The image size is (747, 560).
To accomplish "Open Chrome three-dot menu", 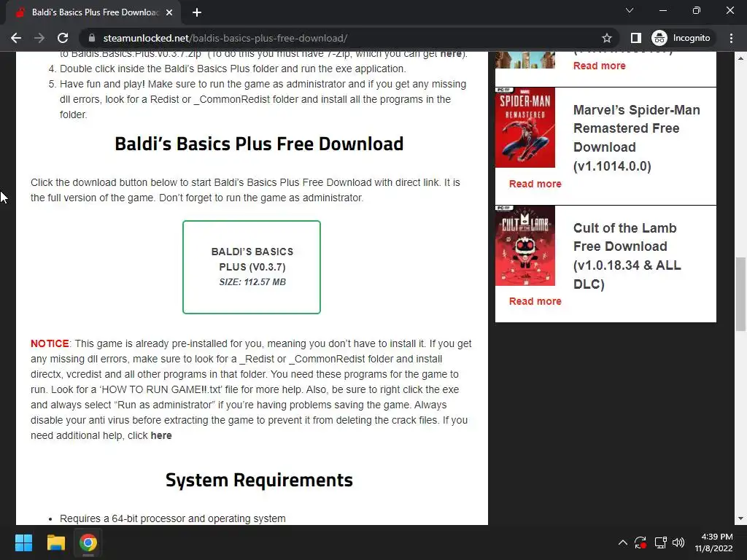I will click(x=731, y=38).
